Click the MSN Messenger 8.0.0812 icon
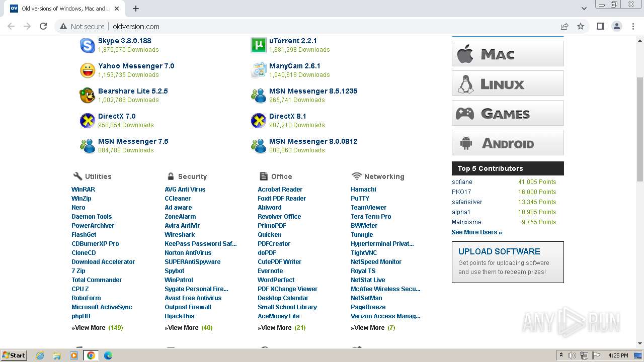 tap(258, 146)
